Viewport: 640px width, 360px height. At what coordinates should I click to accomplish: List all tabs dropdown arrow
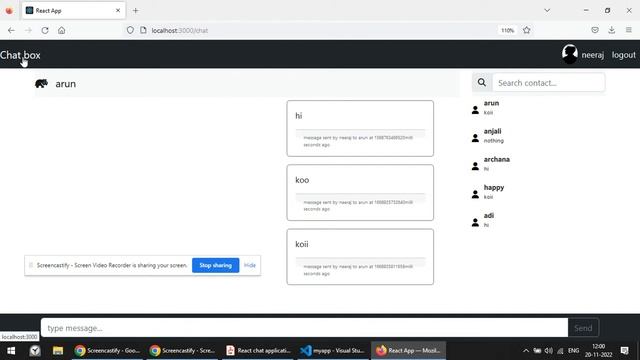(x=547, y=11)
